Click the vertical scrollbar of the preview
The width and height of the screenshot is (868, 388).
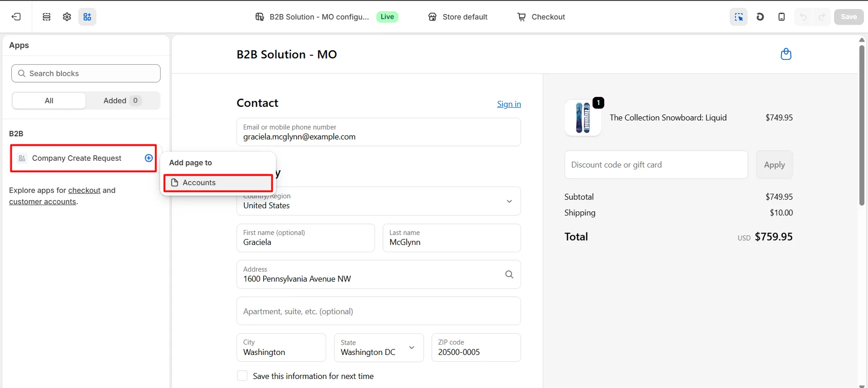point(862,125)
